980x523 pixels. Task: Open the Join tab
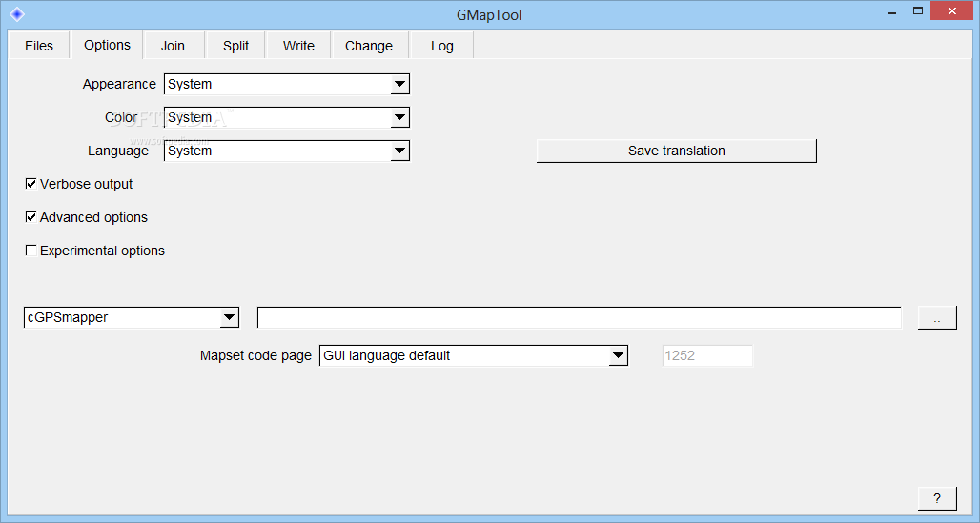(173, 46)
